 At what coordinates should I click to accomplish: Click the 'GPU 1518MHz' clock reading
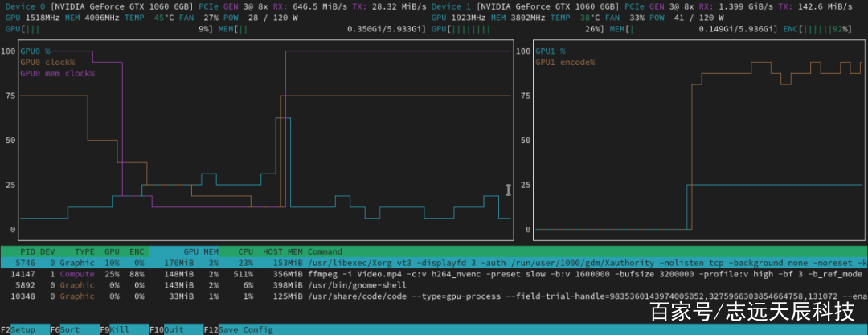click(33, 18)
